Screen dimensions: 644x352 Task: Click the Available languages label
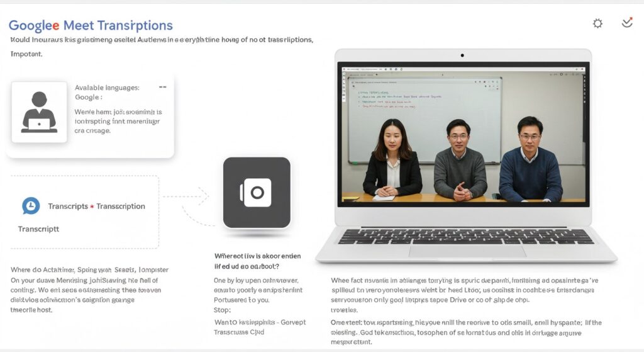[107, 88]
